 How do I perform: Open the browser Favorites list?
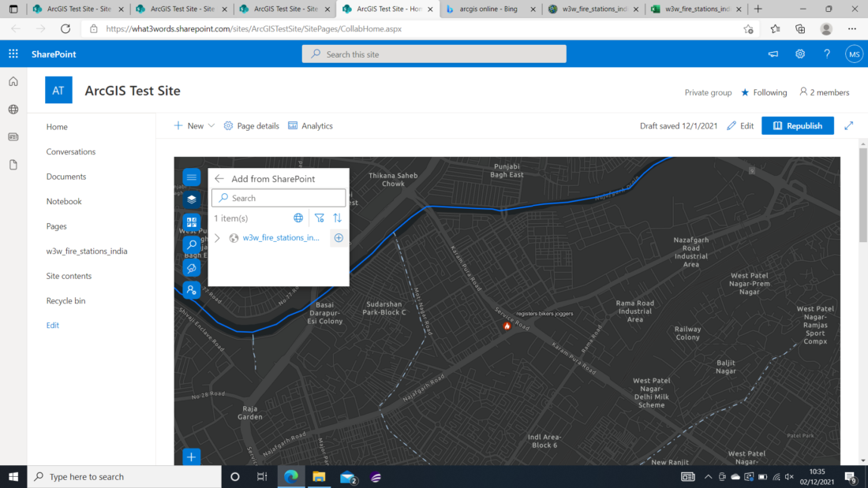coord(775,28)
